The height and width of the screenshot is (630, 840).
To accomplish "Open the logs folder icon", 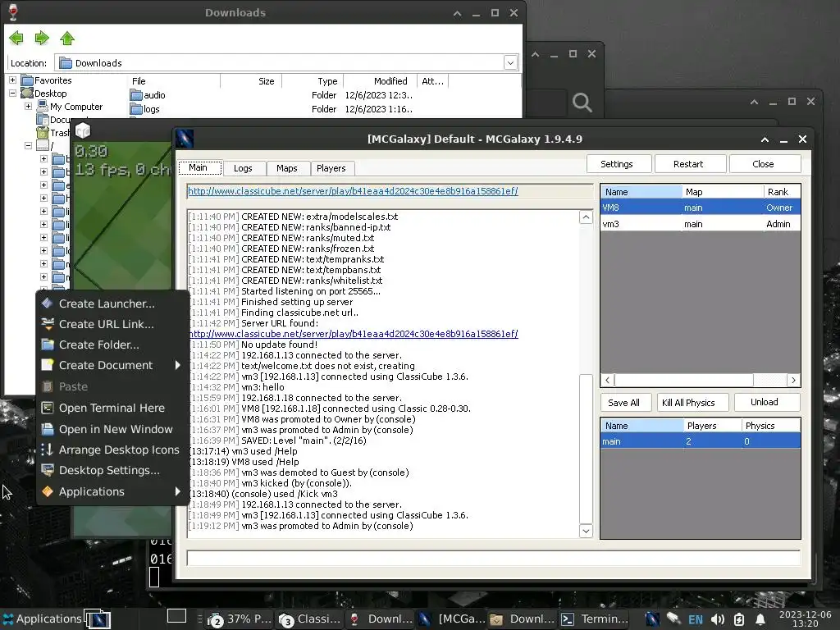I will 136,109.
